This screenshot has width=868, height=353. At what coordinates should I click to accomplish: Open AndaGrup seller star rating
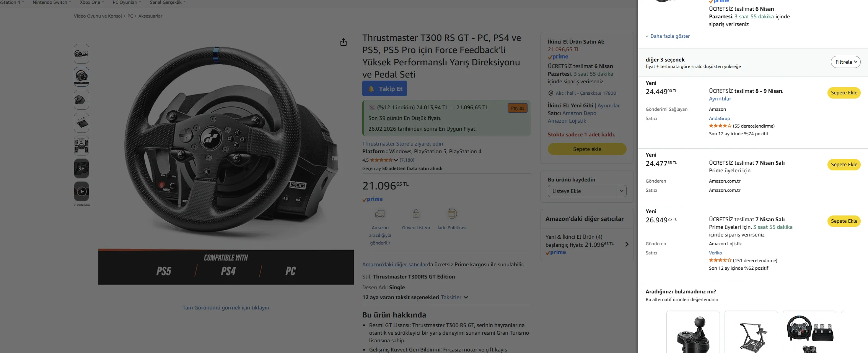[720, 126]
